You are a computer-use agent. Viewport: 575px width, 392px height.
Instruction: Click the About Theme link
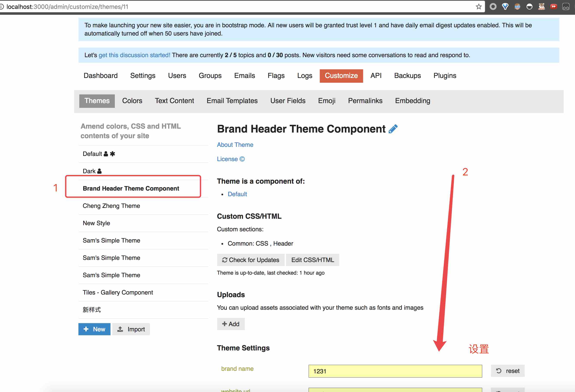pos(235,145)
